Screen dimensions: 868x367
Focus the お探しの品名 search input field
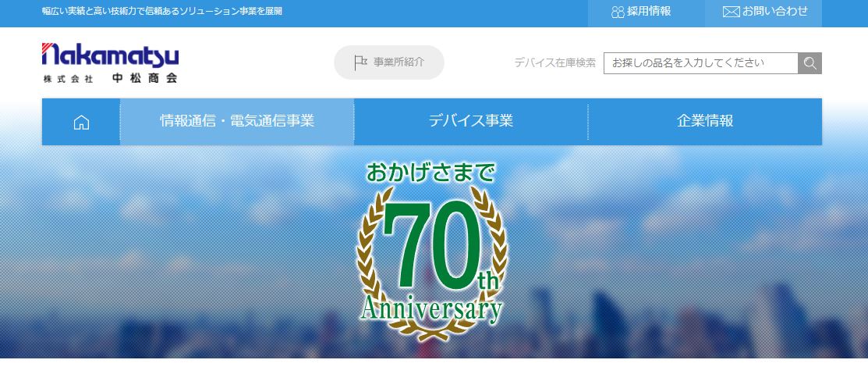click(x=701, y=63)
